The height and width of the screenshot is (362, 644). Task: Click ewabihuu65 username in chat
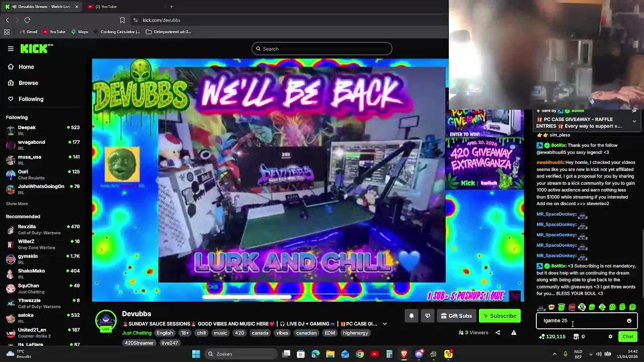[550, 162]
